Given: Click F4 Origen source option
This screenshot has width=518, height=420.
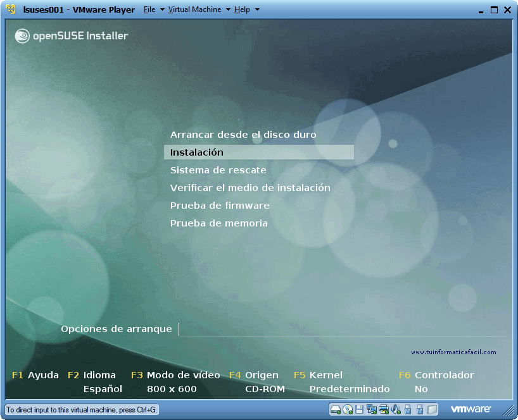Looking at the screenshot, I should 254,375.
